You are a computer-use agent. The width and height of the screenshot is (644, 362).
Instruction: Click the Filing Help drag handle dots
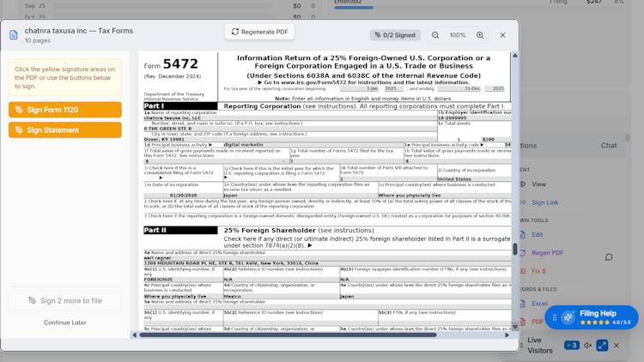click(x=555, y=317)
